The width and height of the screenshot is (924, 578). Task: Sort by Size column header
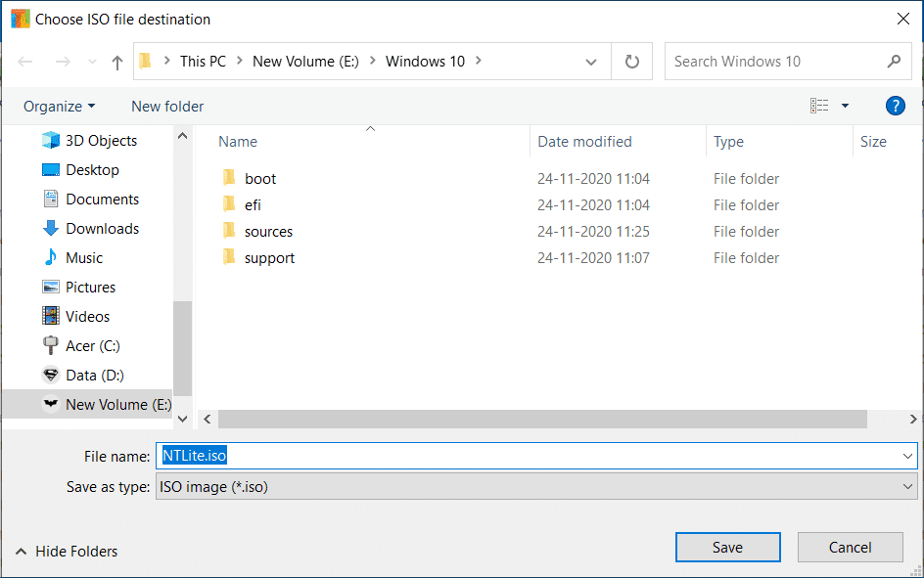(x=873, y=142)
